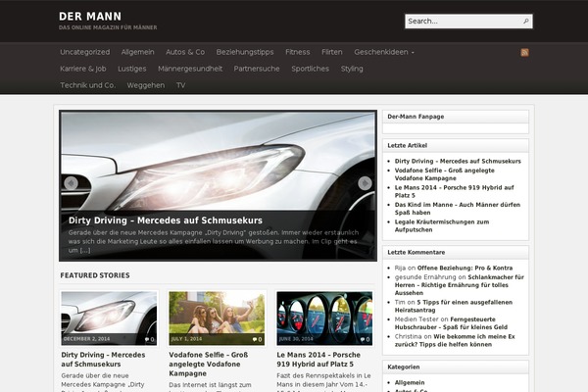The width and height of the screenshot is (588, 392).
Task: Open comments bubble on Le Mans thumbnail
Action: pos(366,339)
